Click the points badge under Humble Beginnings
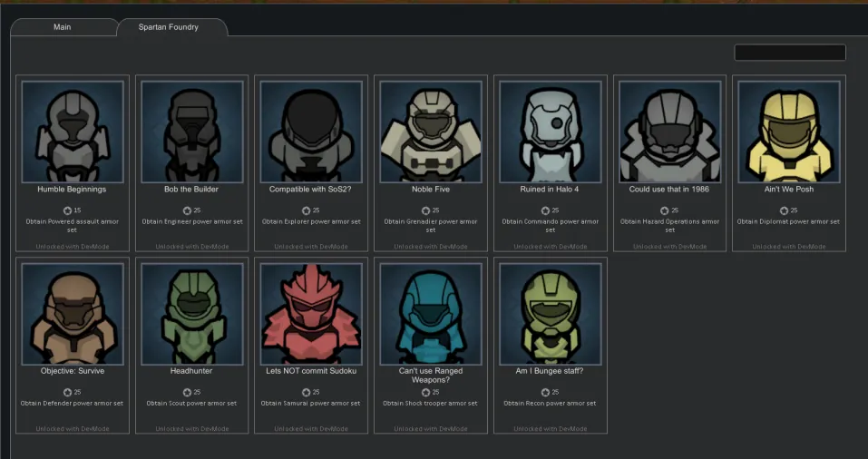Screen dimensions: 868x459 coord(72,210)
